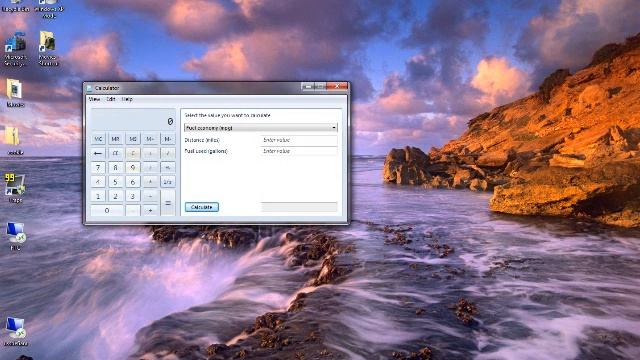The width and height of the screenshot is (640, 360).
Task: Click the M+ memory add key
Action: click(x=150, y=139)
